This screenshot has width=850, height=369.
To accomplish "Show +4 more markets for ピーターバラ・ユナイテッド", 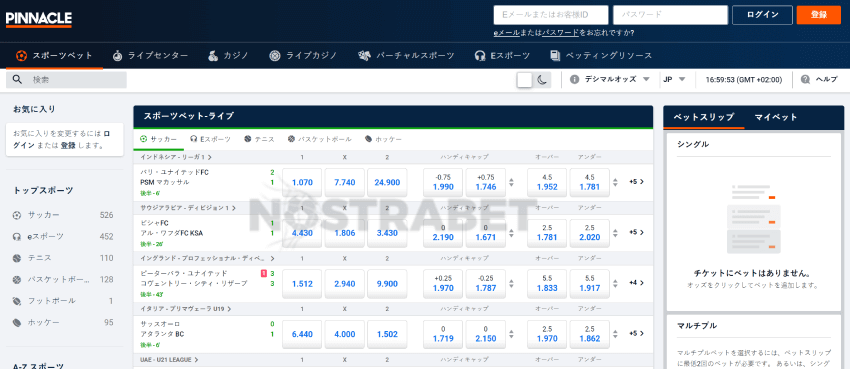I will pos(636,283).
